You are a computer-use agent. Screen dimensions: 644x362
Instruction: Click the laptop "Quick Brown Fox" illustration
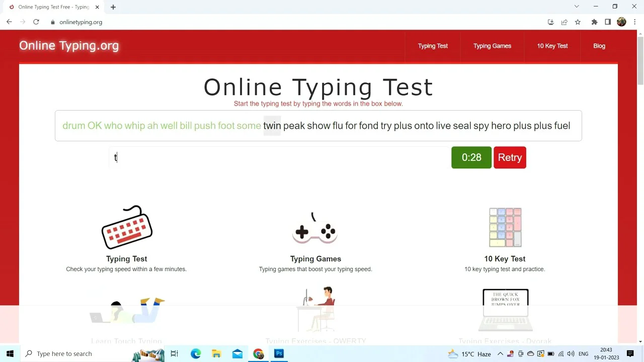506,310
